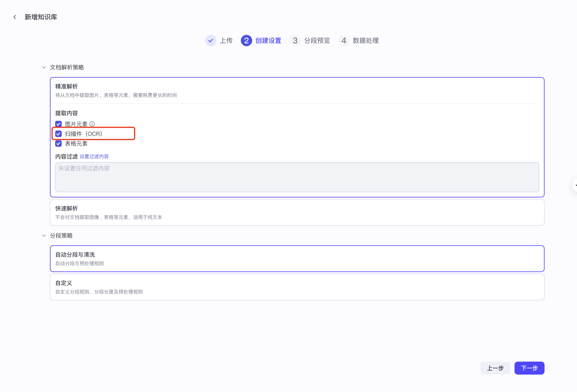Viewport: 577px width, 392px height.
Task: Click the step 4 circle icon
Action: [344, 41]
